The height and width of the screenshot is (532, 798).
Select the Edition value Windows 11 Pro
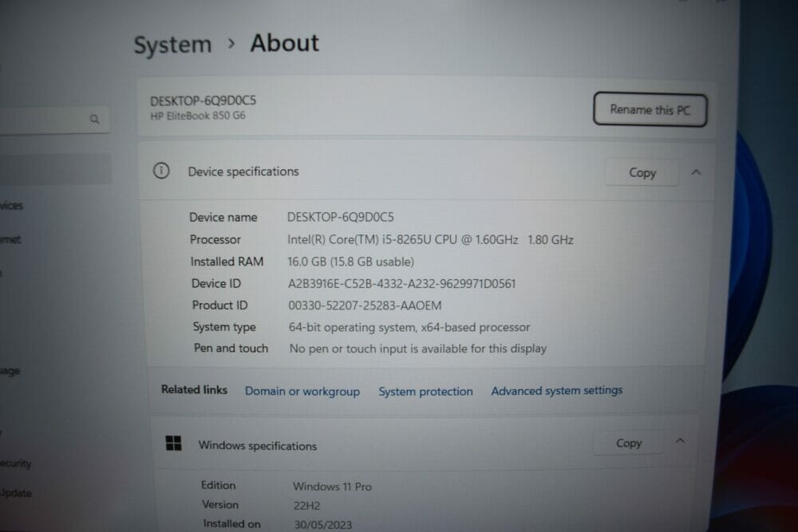tap(332, 487)
